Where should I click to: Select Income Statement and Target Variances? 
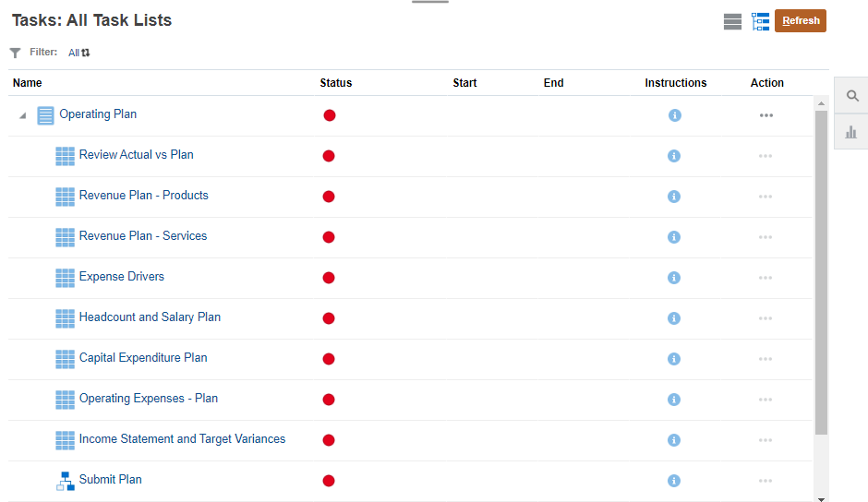tap(182, 439)
